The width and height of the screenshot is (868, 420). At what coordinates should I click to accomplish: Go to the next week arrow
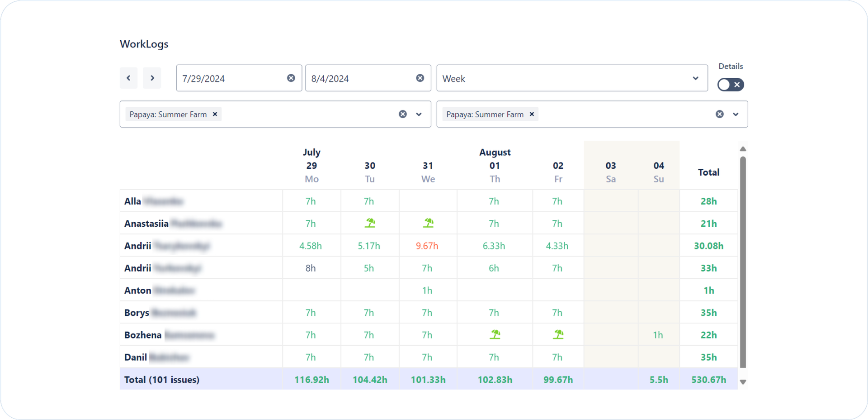coord(152,78)
